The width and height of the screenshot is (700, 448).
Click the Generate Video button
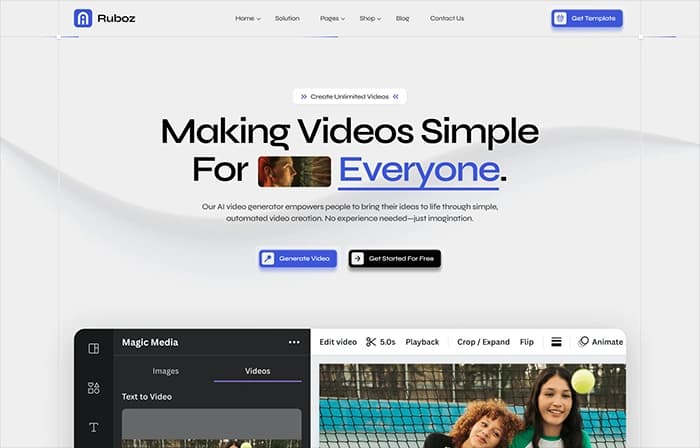298,259
